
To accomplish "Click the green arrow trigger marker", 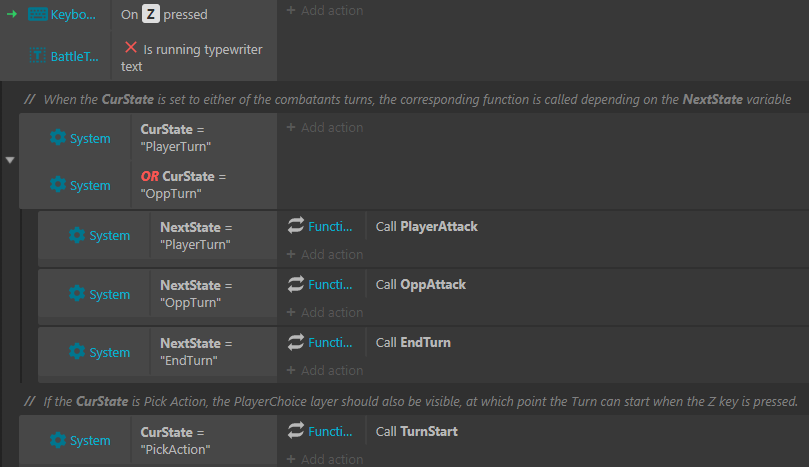I will click(x=12, y=14).
